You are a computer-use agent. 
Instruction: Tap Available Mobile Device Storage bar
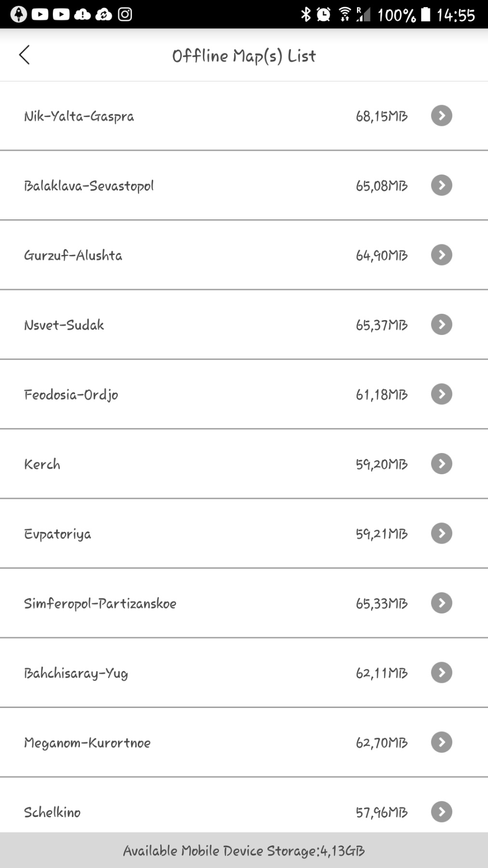(244, 851)
